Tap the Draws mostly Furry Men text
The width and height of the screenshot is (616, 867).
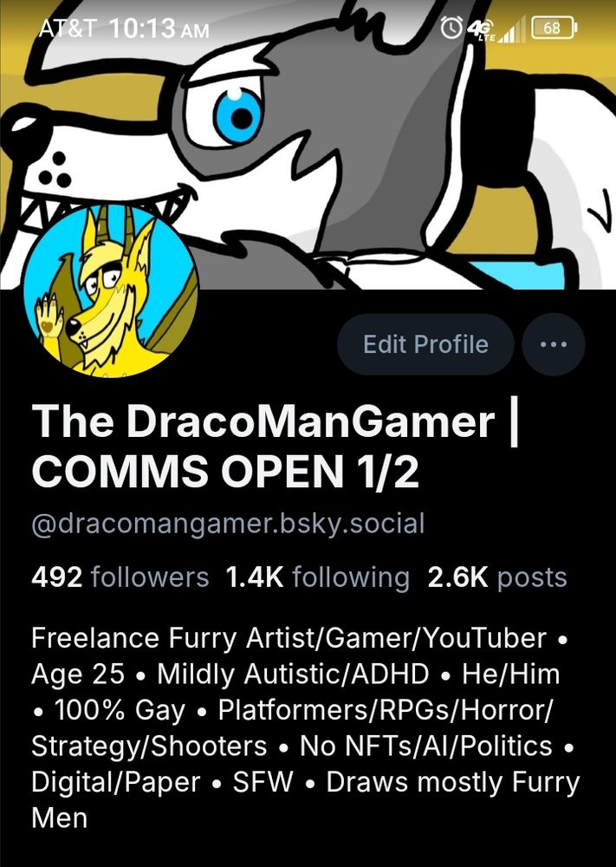point(306,800)
